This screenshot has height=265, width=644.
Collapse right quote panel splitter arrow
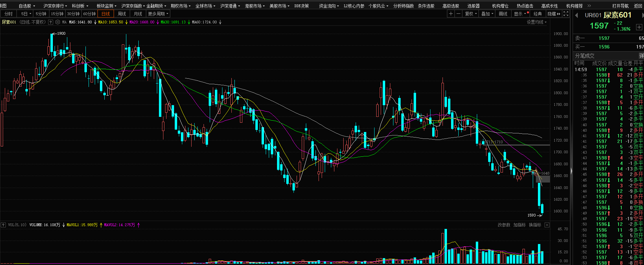pyautogui.click(x=572, y=171)
